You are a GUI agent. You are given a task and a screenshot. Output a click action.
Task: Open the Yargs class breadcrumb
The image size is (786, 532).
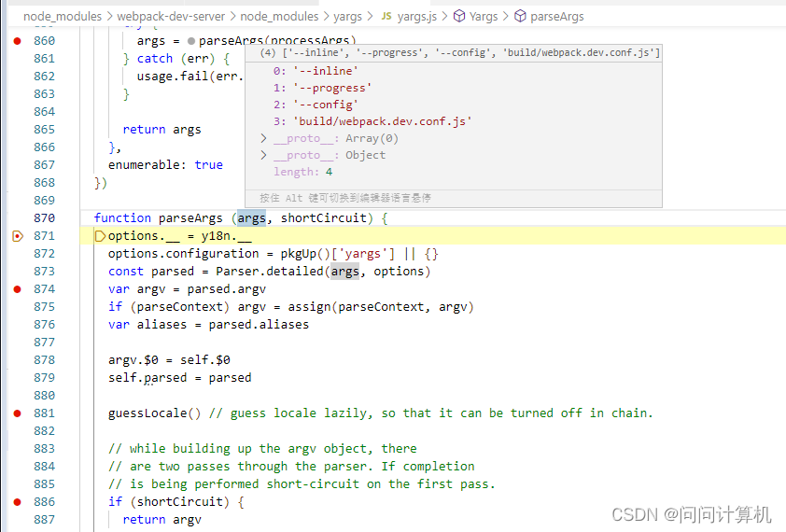click(x=484, y=17)
